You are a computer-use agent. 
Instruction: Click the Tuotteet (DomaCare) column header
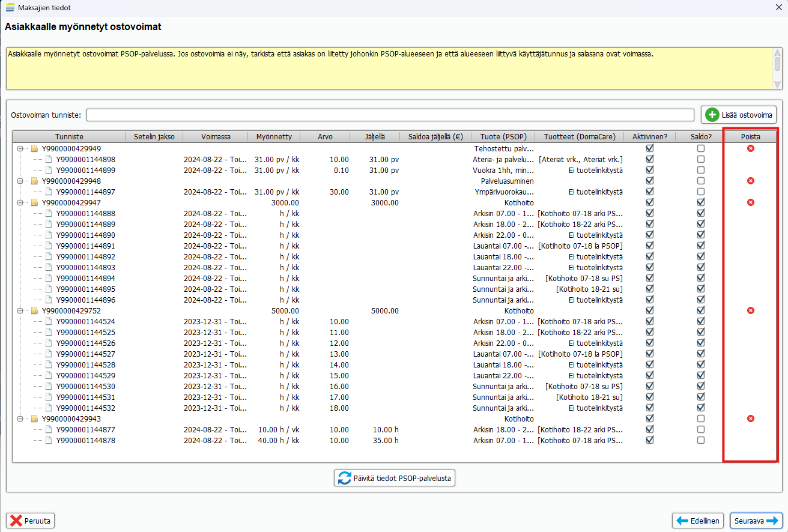[580, 136]
